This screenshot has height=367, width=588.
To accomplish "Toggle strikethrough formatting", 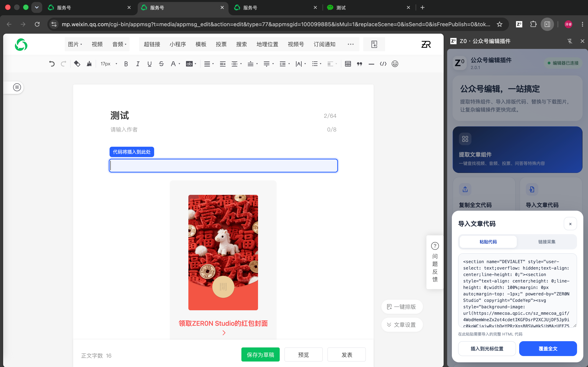I will (161, 64).
